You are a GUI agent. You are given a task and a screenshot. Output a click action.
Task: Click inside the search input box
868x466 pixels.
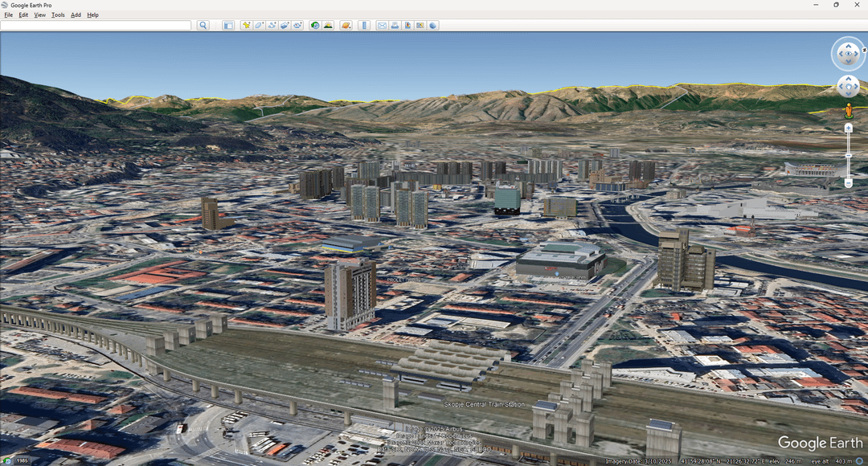coord(96,26)
